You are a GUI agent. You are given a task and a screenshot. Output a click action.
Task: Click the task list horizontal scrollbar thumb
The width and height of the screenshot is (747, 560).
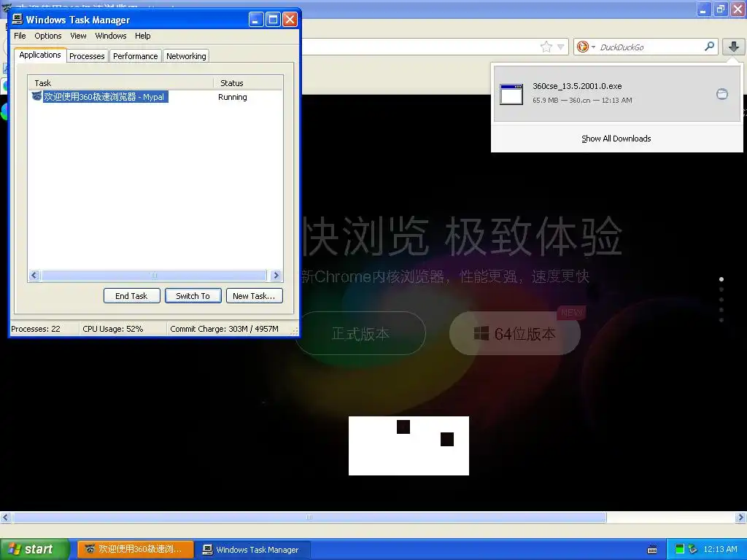154,275
